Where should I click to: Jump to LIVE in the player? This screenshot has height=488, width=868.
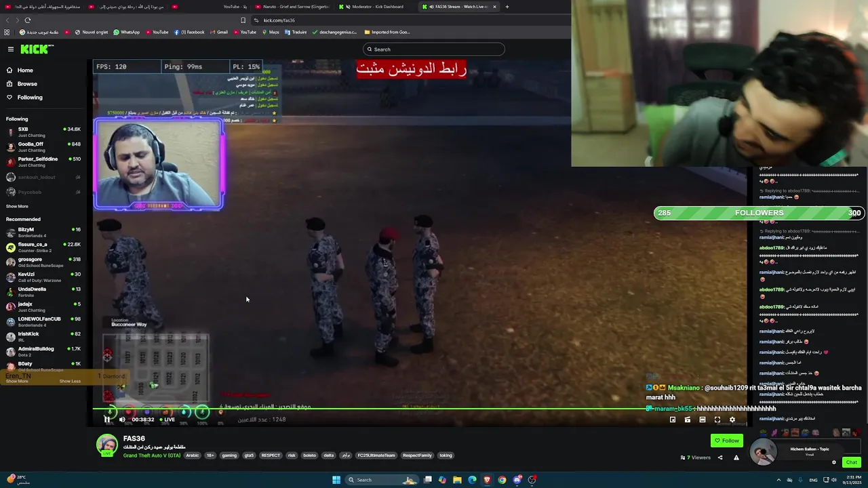[x=167, y=420]
